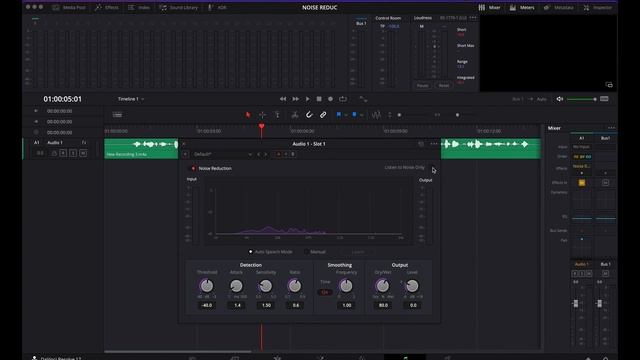Select Manual mode radio button
The image size is (640, 360).
306,252
